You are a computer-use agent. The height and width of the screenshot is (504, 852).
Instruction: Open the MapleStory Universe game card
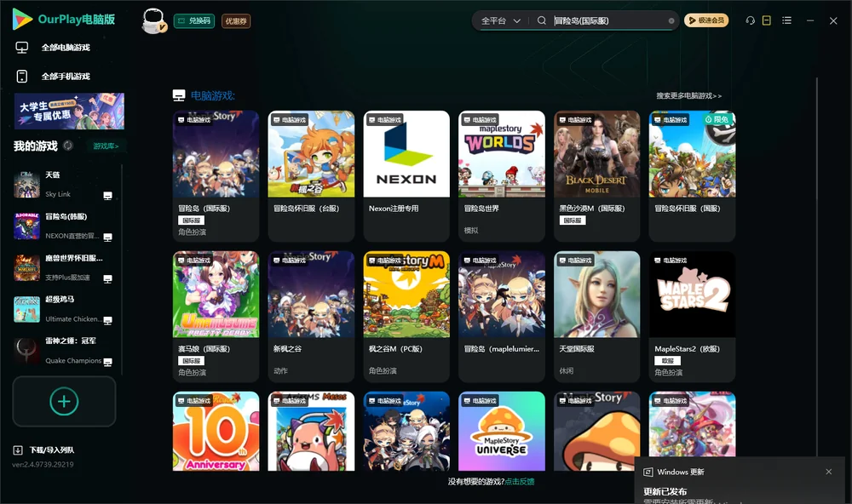(502, 432)
